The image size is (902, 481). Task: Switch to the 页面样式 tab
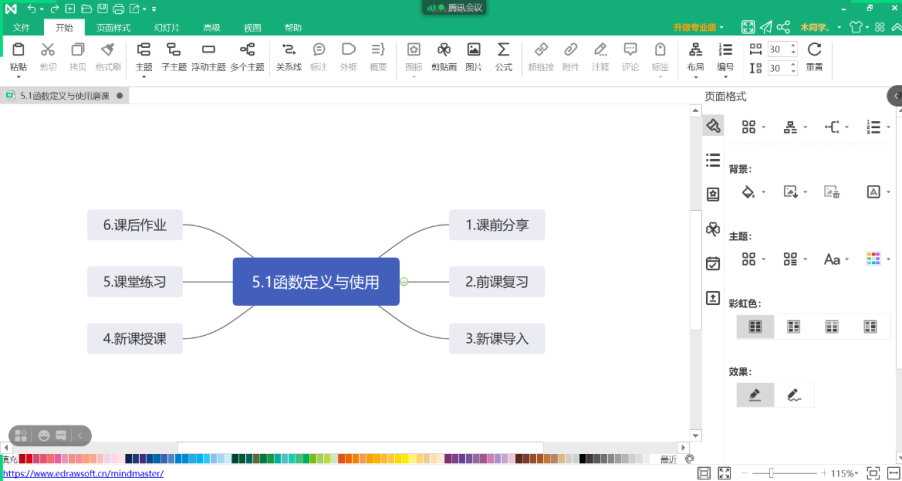click(113, 28)
